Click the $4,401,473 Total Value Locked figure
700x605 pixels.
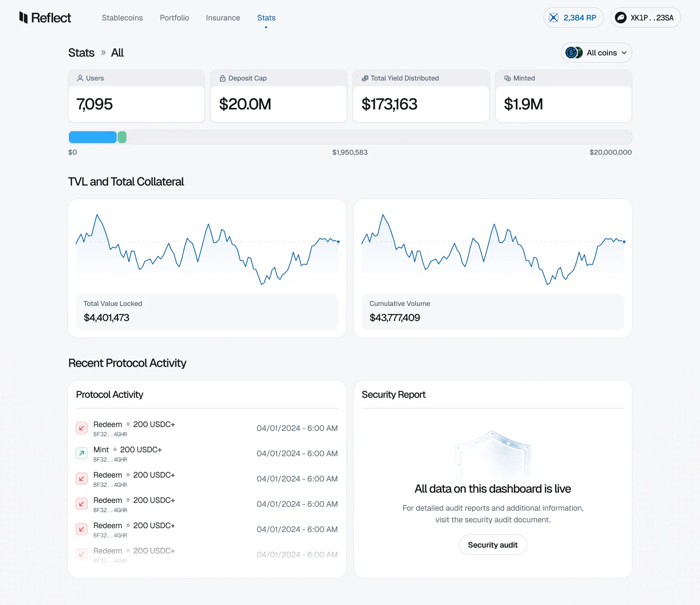tap(106, 318)
